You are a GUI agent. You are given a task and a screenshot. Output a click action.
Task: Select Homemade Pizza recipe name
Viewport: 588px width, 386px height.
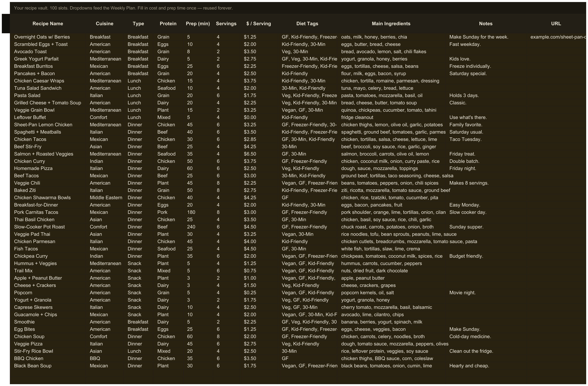click(48, 169)
